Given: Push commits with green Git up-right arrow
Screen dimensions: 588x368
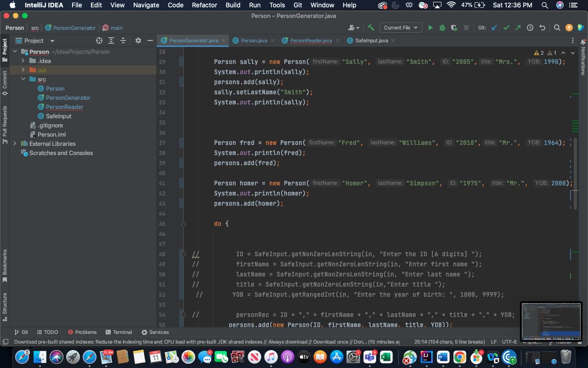Looking at the screenshot, I should click(518, 28).
